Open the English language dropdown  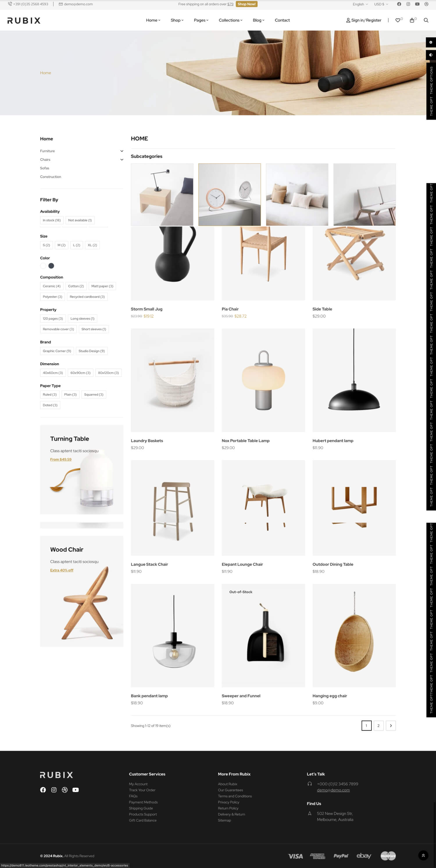tap(360, 4)
